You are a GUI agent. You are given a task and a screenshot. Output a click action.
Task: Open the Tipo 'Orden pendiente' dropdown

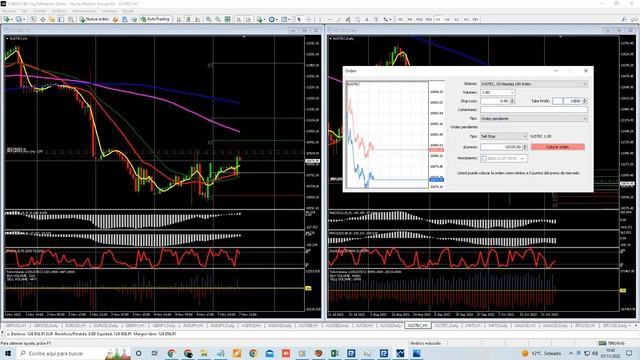534,118
